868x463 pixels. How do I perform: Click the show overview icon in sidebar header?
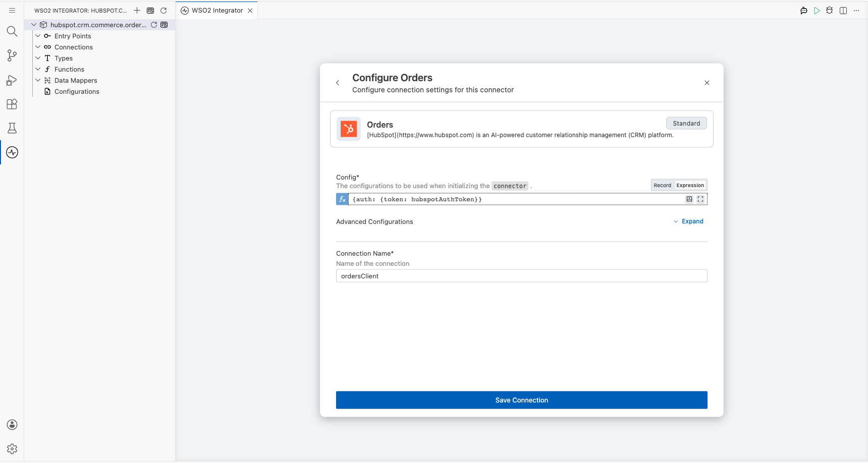tap(150, 10)
